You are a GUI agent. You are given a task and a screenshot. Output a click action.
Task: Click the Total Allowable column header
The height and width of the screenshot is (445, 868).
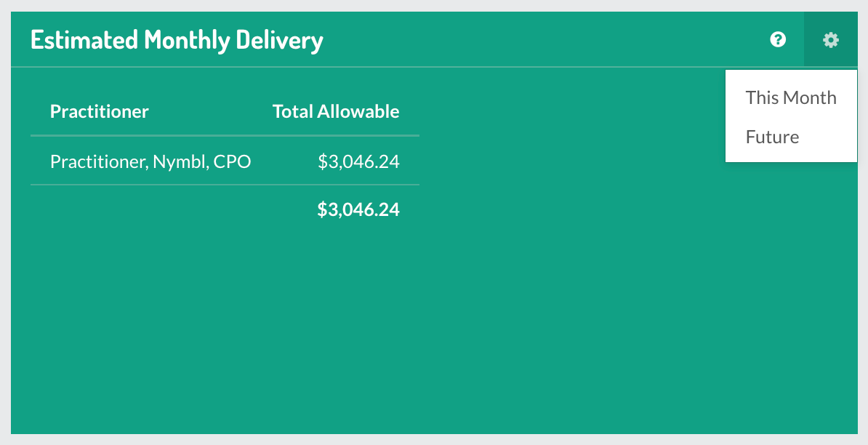coord(336,111)
